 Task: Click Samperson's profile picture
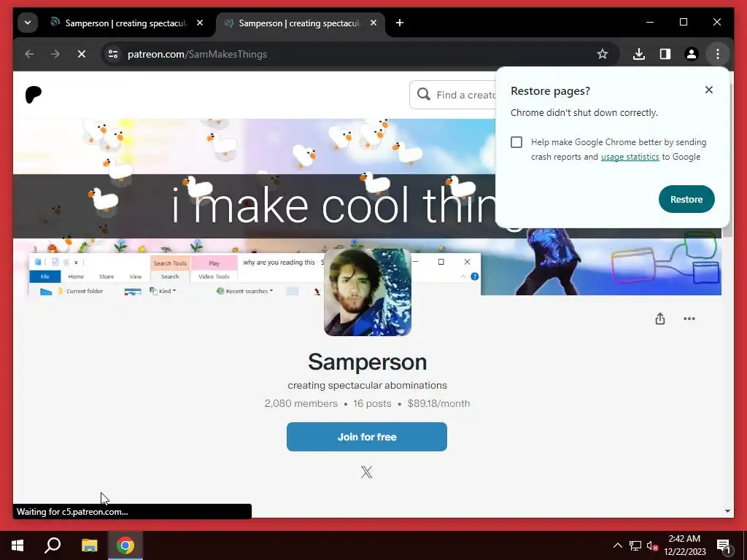pyautogui.click(x=368, y=292)
